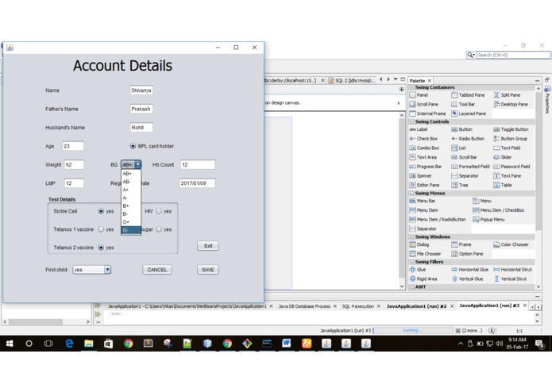Image resolution: width=552 pixels, height=392 pixels.
Task: Collapse the Swing Windows section
Action: coord(412,236)
